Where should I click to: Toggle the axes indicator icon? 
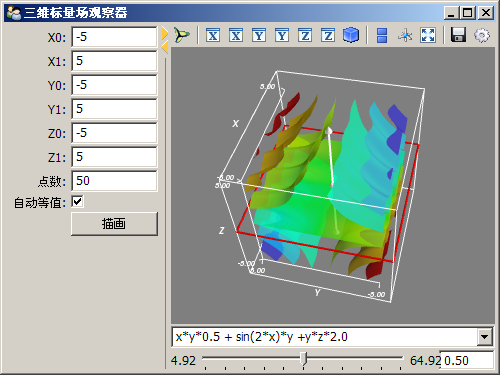(x=405, y=35)
